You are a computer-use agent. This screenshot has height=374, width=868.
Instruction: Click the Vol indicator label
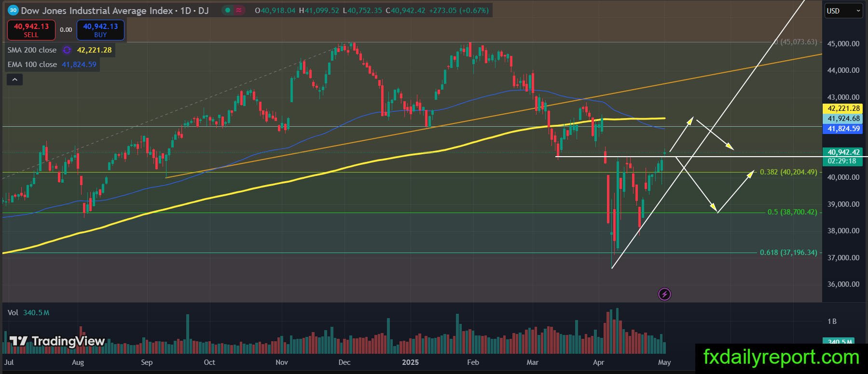click(x=13, y=313)
